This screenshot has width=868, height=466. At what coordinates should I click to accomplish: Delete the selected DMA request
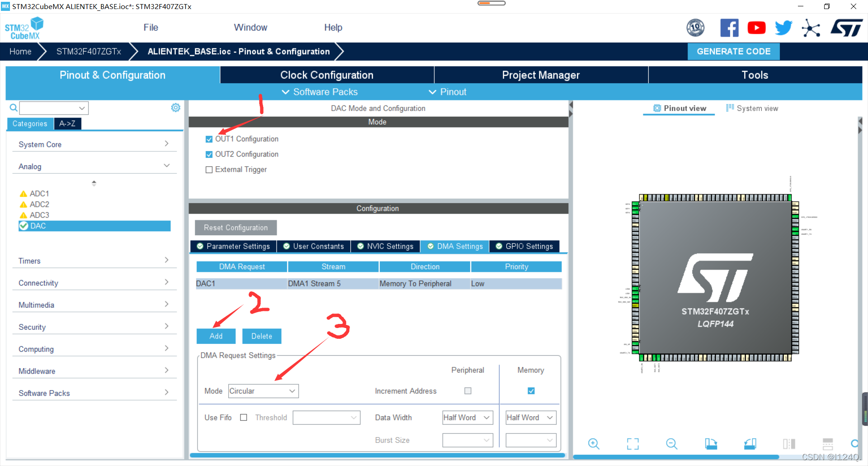pyautogui.click(x=262, y=336)
